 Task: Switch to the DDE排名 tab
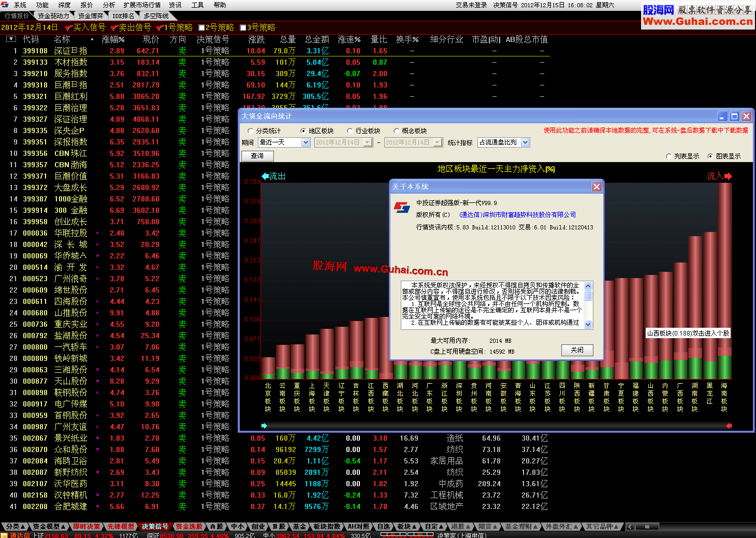tap(123, 16)
